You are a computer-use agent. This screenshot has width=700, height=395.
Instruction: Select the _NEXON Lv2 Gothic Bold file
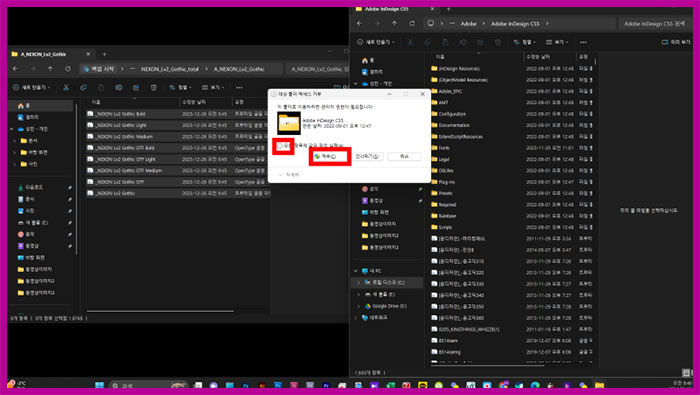click(x=178, y=114)
